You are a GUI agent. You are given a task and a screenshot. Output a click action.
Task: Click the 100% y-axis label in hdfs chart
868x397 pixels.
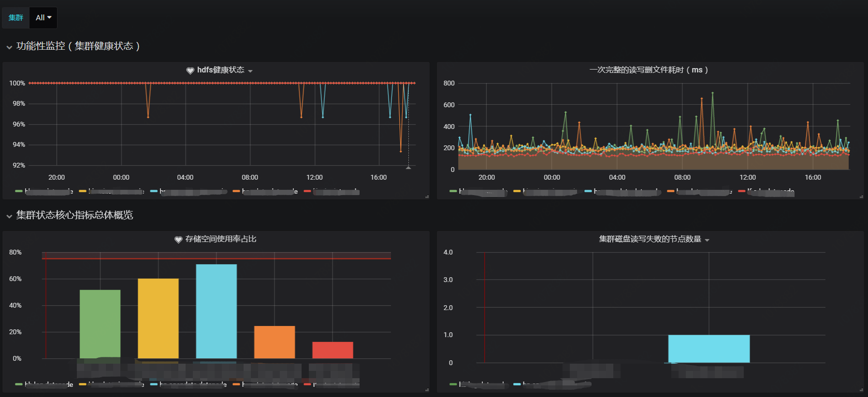click(17, 83)
